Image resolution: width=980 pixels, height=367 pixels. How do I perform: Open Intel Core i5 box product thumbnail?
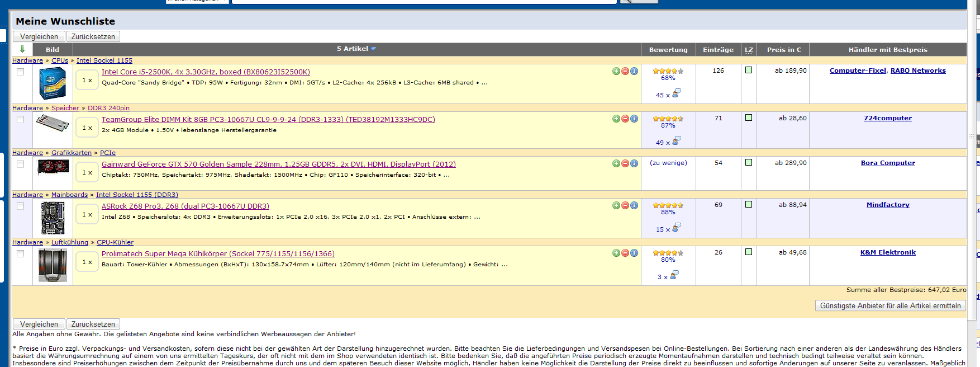click(x=53, y=83)
